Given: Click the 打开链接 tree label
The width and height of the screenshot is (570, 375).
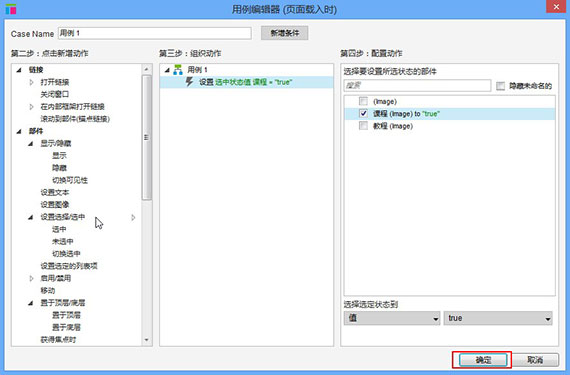Looking at the screenshot, I should click(55, 82).
